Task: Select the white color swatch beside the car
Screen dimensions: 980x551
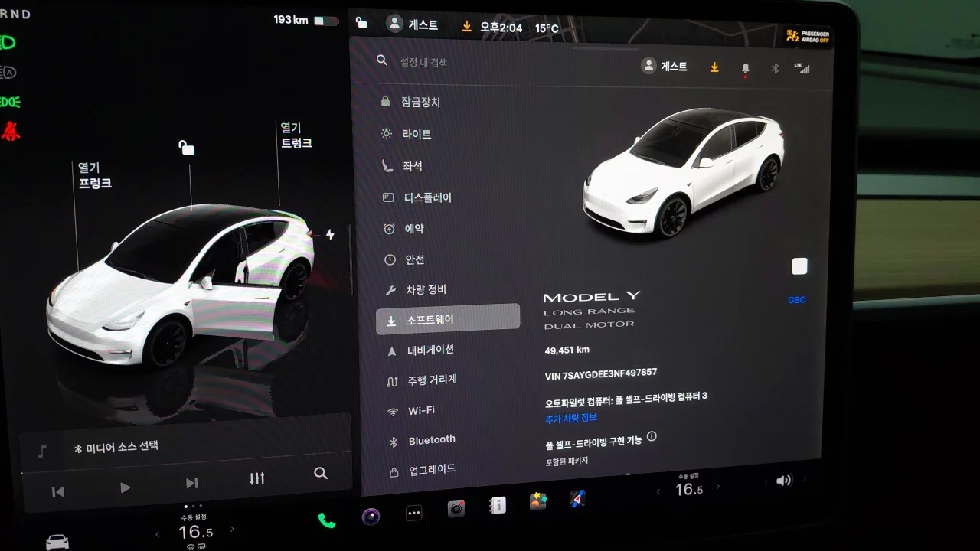Action: pyautogui.click(x=799, y=266)
